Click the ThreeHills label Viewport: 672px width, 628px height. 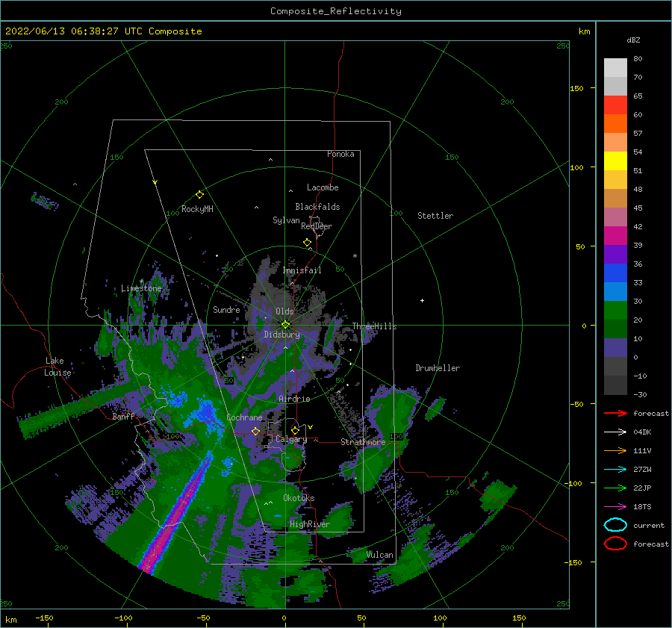pos(374,326)
